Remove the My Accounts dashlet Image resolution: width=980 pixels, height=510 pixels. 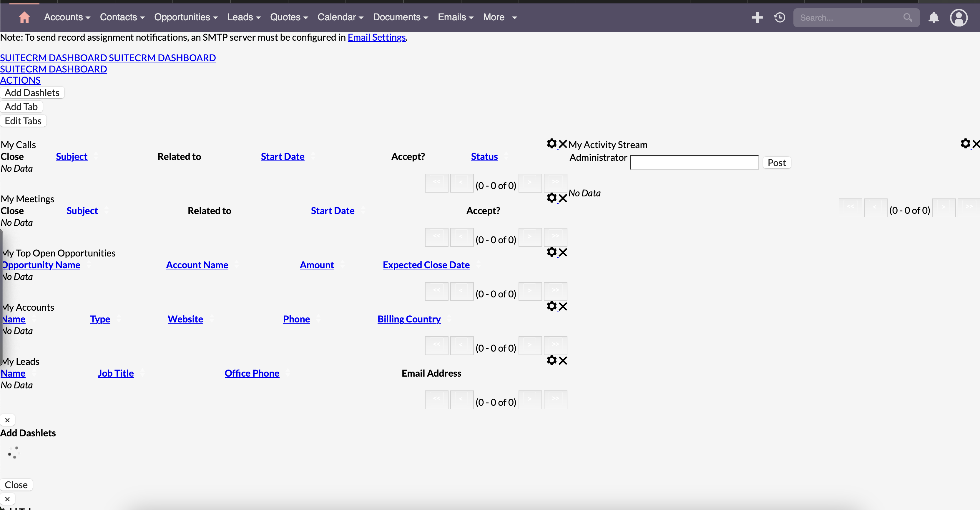[x=563, y=306]
